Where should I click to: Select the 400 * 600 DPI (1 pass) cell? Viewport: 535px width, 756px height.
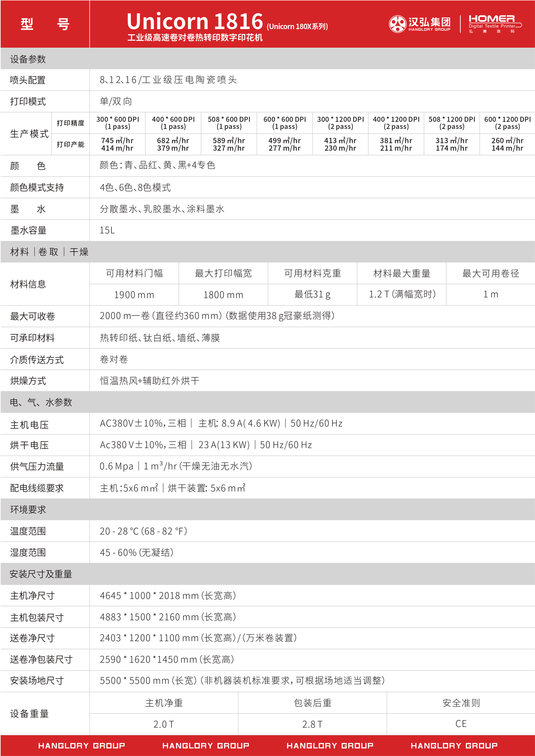(173, 123)
